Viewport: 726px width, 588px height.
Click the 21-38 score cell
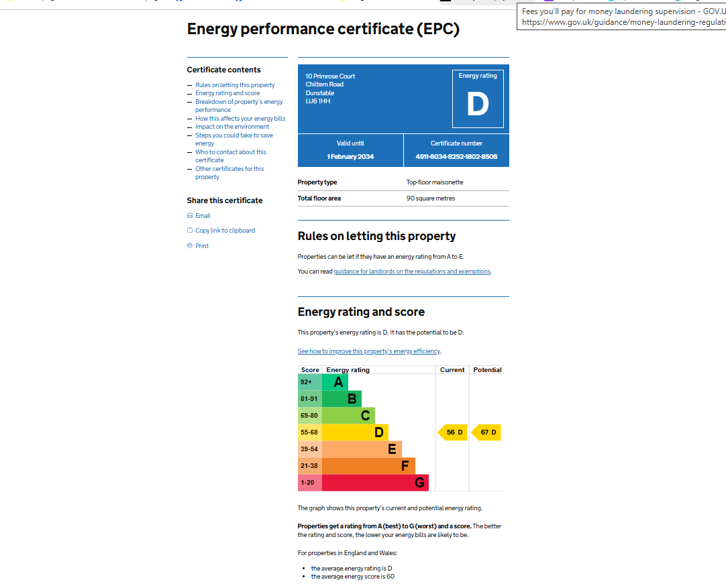click(x=310, y=465)
